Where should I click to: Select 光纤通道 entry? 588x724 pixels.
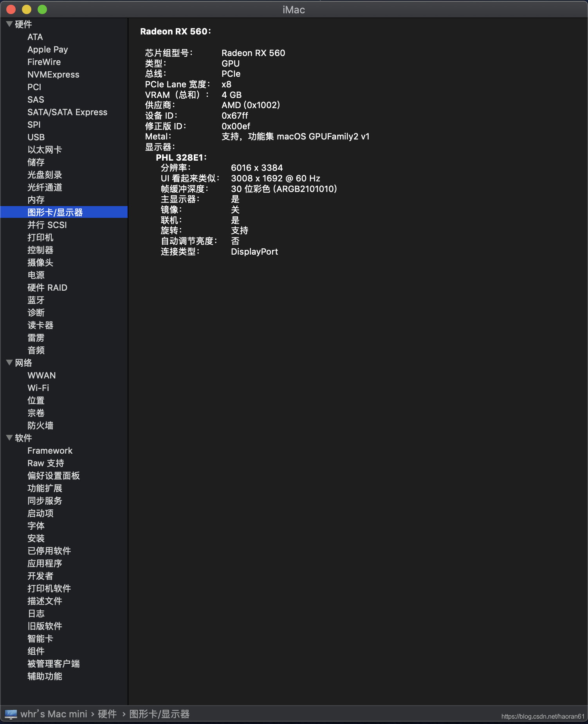[x=45, y=187]
